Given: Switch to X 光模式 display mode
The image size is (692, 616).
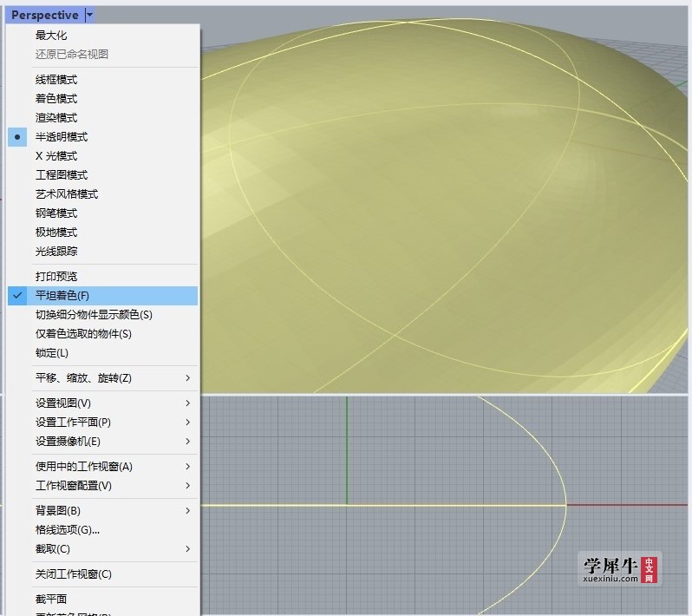Looking at the screenshot, I should (103, 156).
